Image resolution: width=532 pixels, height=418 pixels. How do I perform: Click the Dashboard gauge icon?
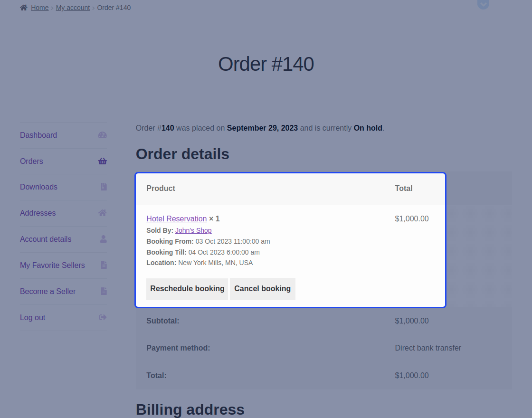pyautogui.click(x=103, y=135)
